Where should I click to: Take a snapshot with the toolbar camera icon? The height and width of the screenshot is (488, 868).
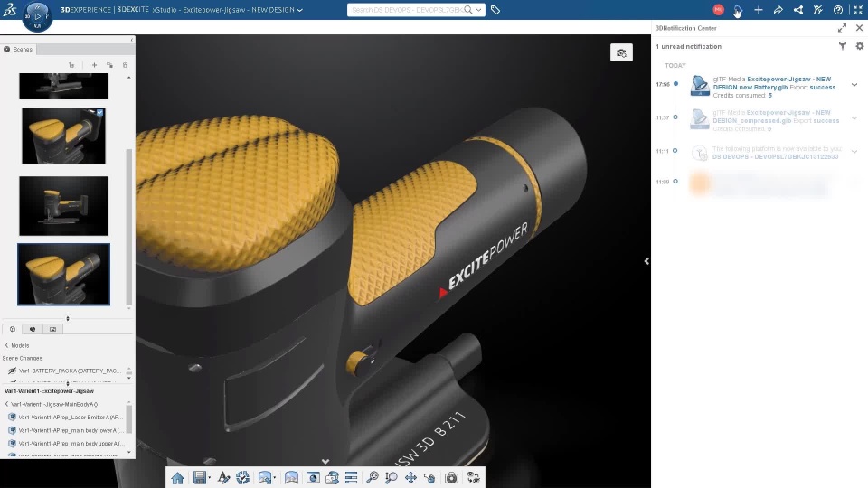(x=452, y=478)
